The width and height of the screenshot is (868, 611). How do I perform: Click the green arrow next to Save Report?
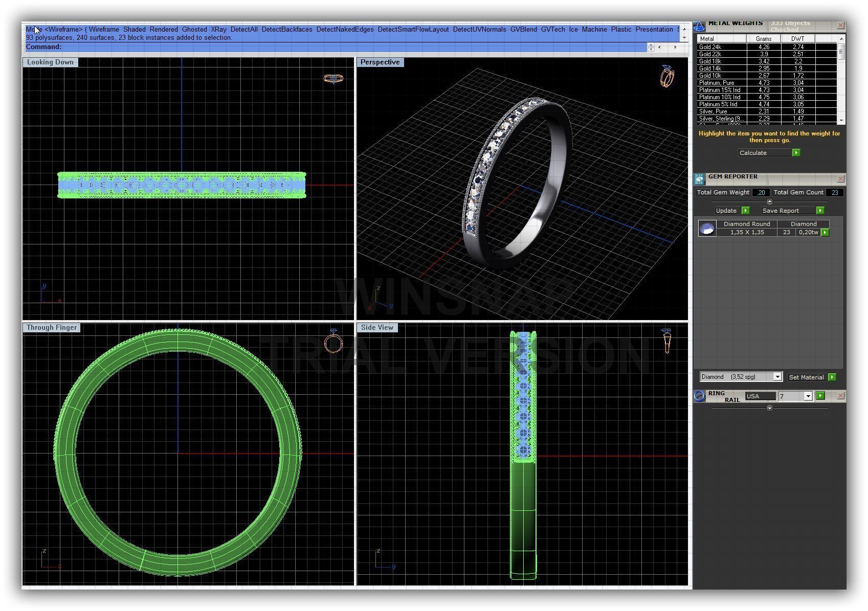820,211
